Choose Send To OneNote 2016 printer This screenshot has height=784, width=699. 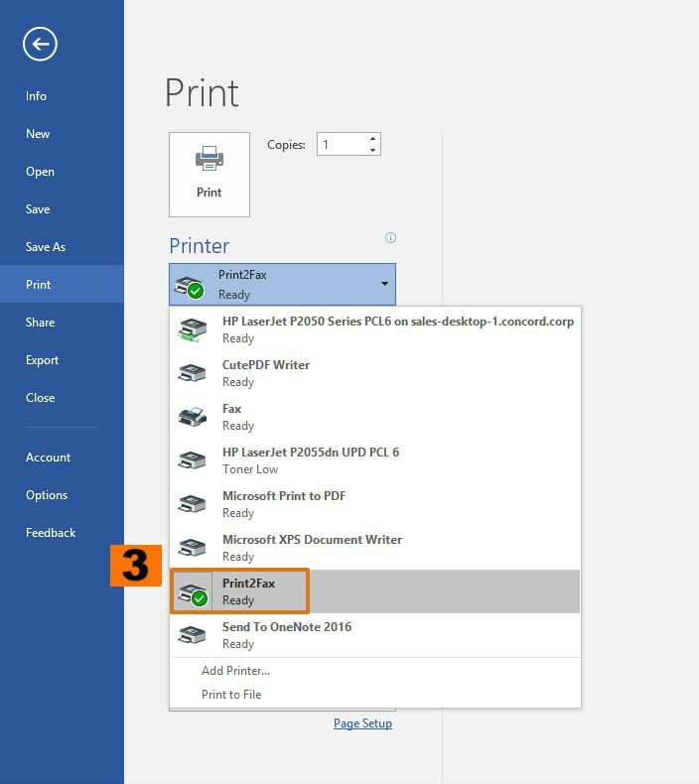click(x=286, y=634)
